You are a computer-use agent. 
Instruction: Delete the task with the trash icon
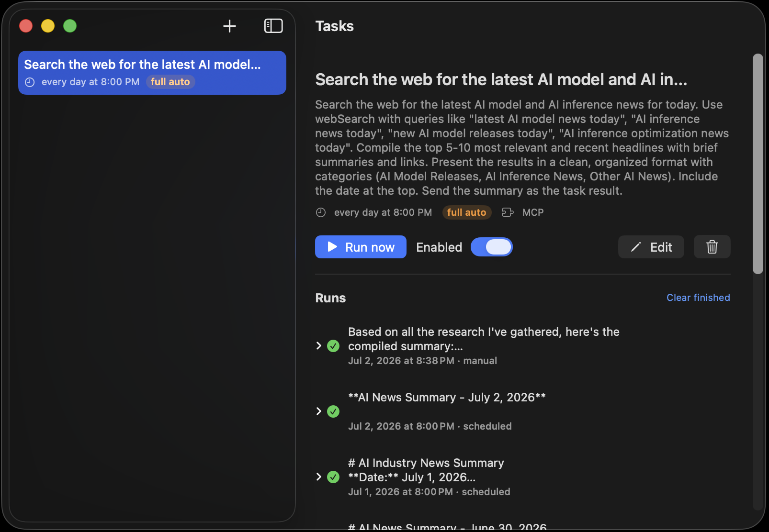pos(712,247)
